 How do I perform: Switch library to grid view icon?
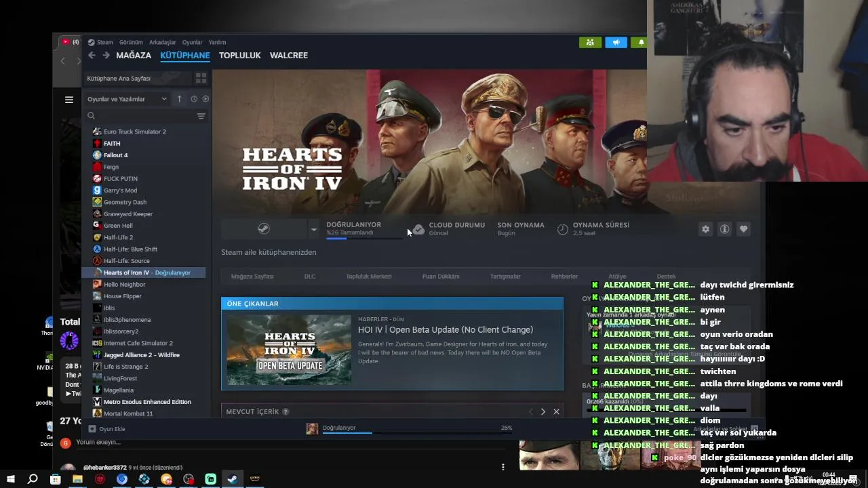coord(201,78)
